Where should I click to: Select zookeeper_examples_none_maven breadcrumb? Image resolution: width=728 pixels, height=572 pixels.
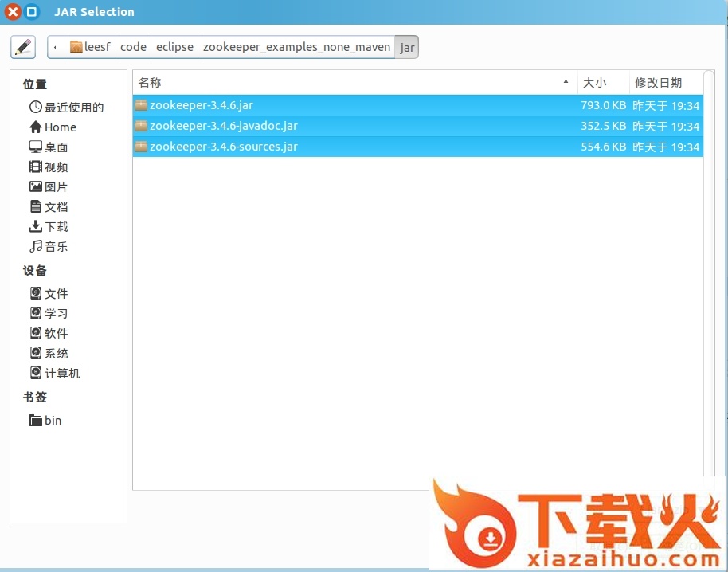coord(296,47)
